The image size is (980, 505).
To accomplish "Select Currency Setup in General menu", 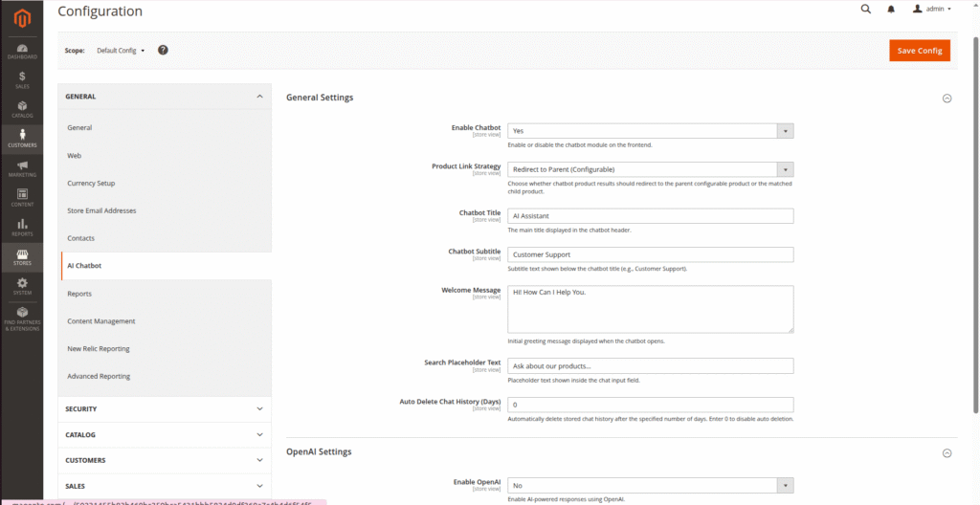I will (x=91, y=183).
